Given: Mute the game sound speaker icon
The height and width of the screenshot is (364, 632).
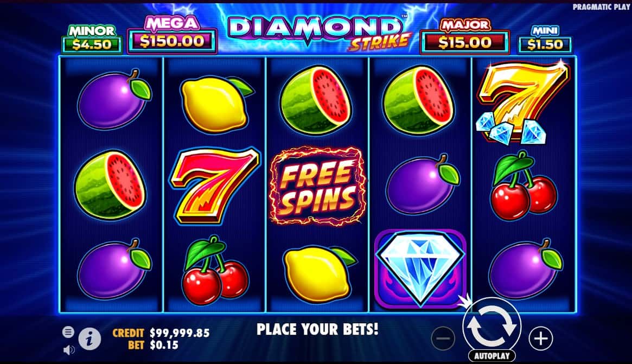Looking at the screenshot, I should tap(69, 349).
